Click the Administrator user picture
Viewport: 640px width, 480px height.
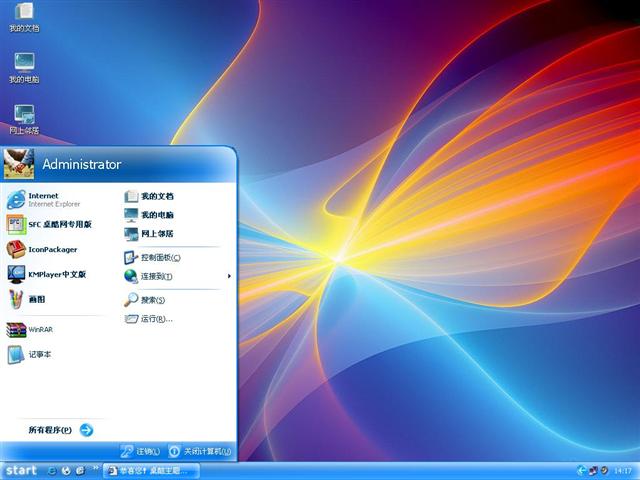[x=19, y=164]
